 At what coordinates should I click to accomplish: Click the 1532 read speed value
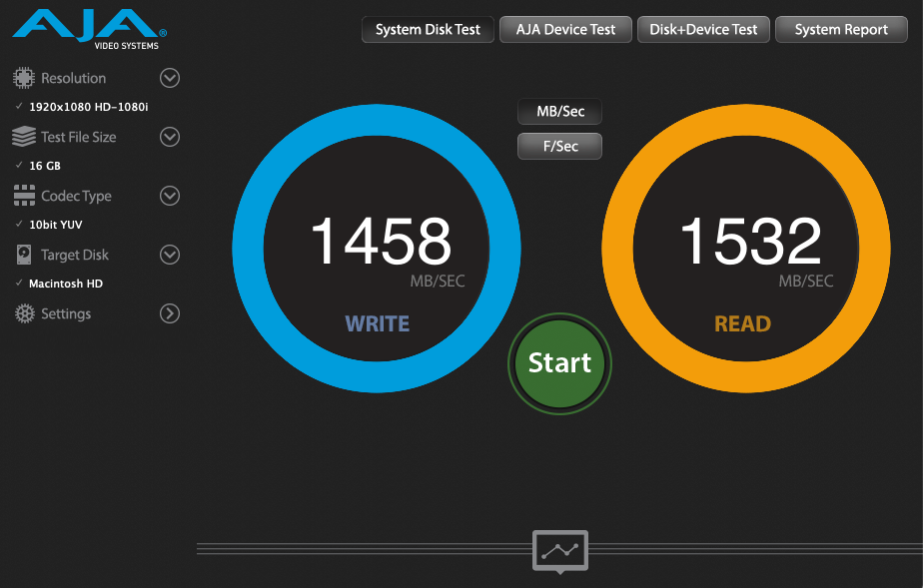click(750, 241)
